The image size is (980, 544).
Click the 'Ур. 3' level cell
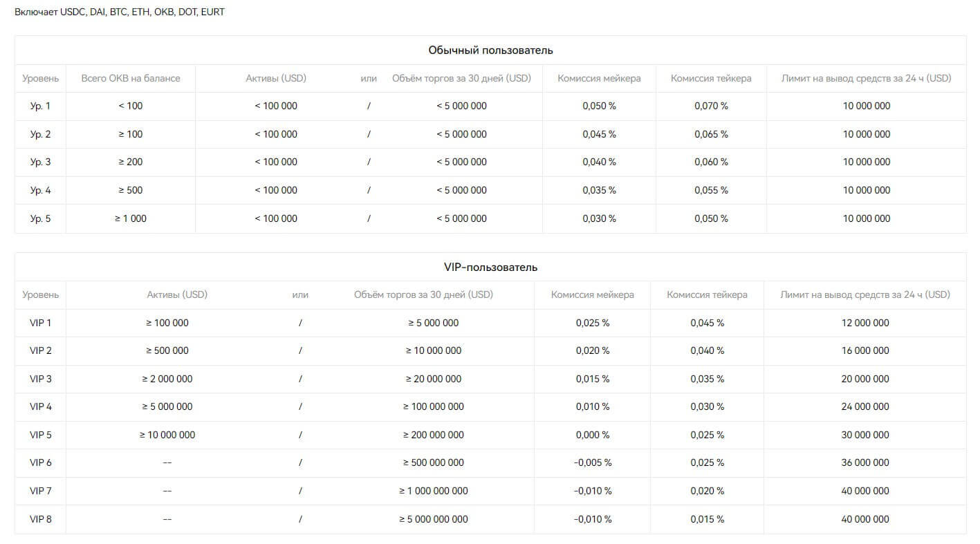pyautogui.click(x=40, y=162)
